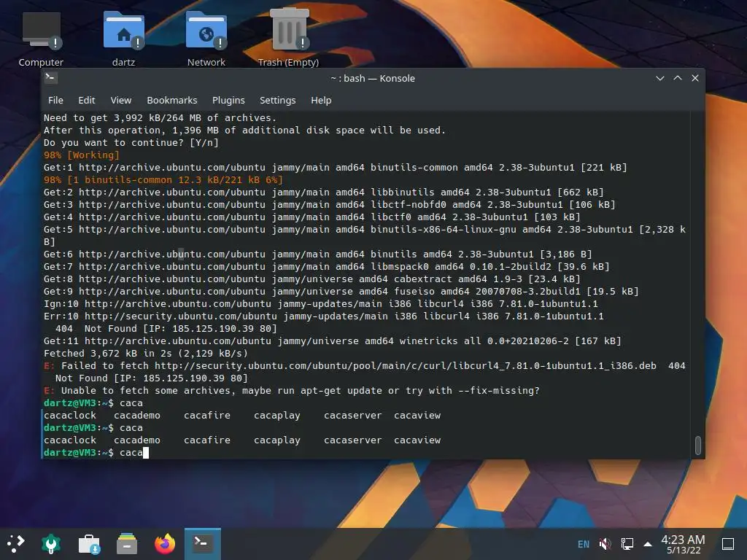This screenshot has height=560, width=747.
Task: Open the Discover software store taskbar icon
Action: tap(89, 544)
